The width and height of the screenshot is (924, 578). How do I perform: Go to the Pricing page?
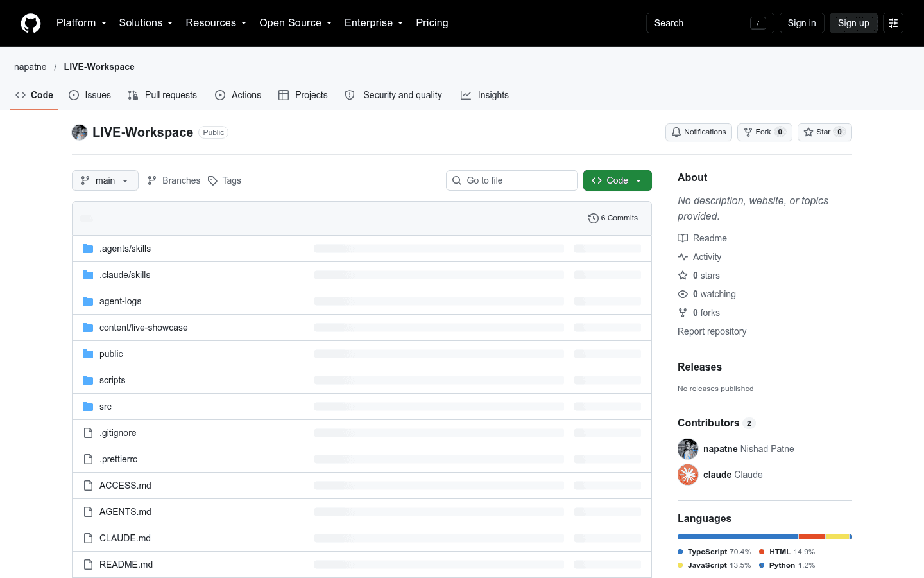(432, 23)
